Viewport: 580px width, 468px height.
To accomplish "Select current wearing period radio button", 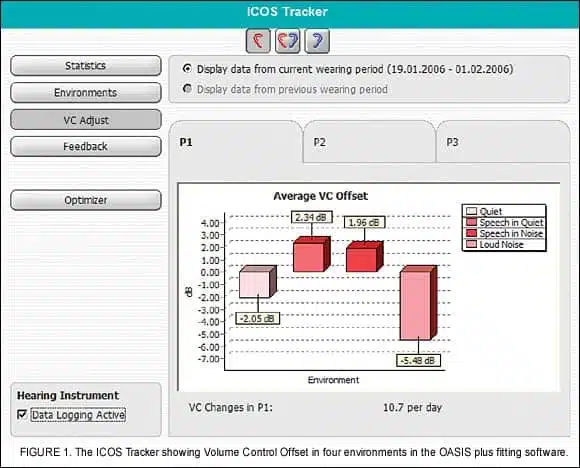I will point(188,68).
